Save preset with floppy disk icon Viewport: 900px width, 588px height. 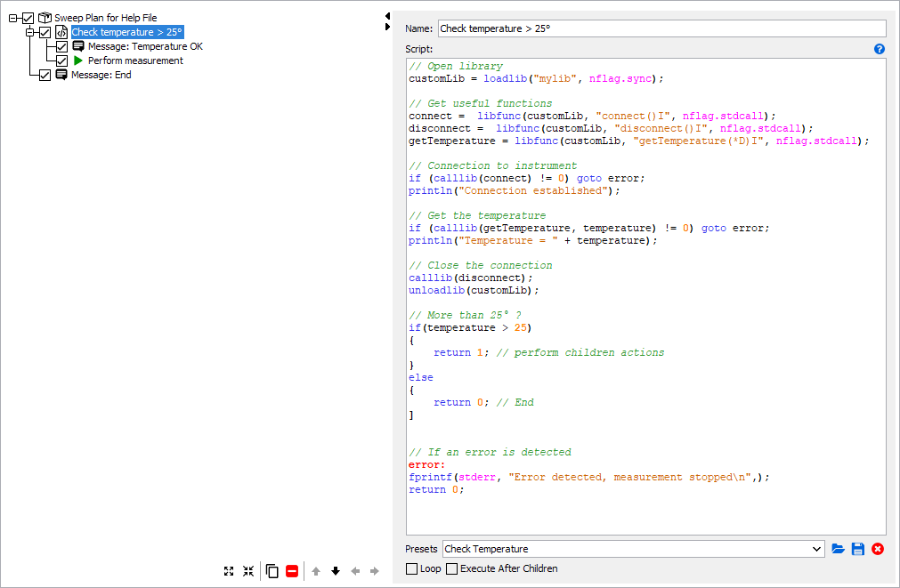coord(858,549)
